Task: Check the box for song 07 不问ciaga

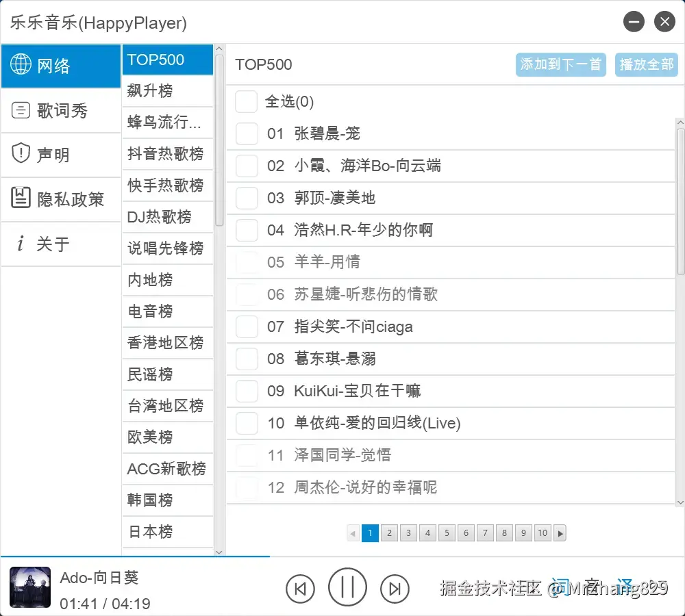Action: [247, 326]
